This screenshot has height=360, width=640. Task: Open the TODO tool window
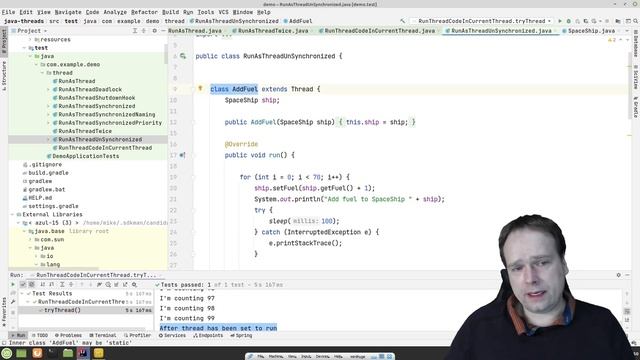click(40, 335)
